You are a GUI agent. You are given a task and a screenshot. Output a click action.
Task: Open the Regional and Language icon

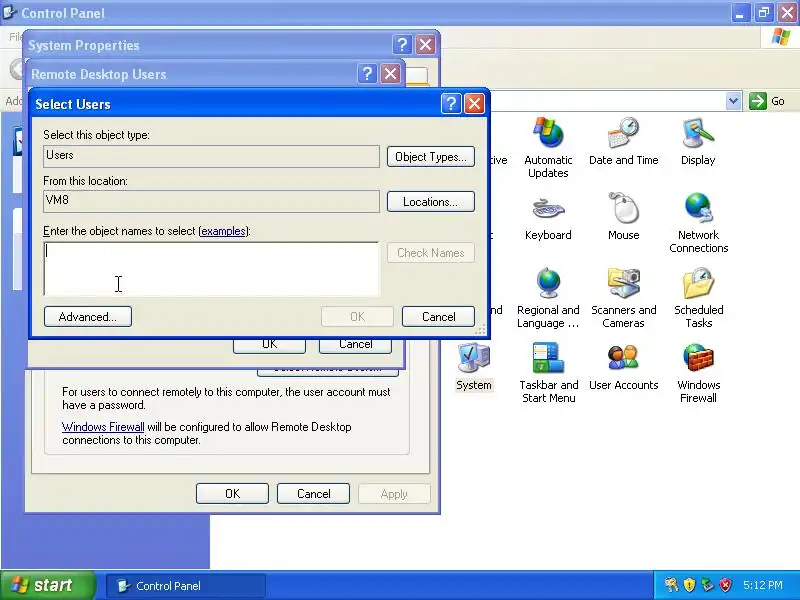pos(548,297)
